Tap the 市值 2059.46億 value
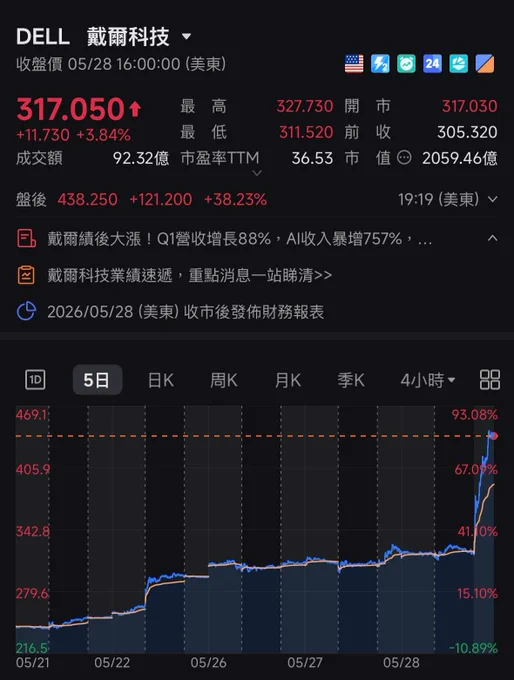 pos(460,158)
